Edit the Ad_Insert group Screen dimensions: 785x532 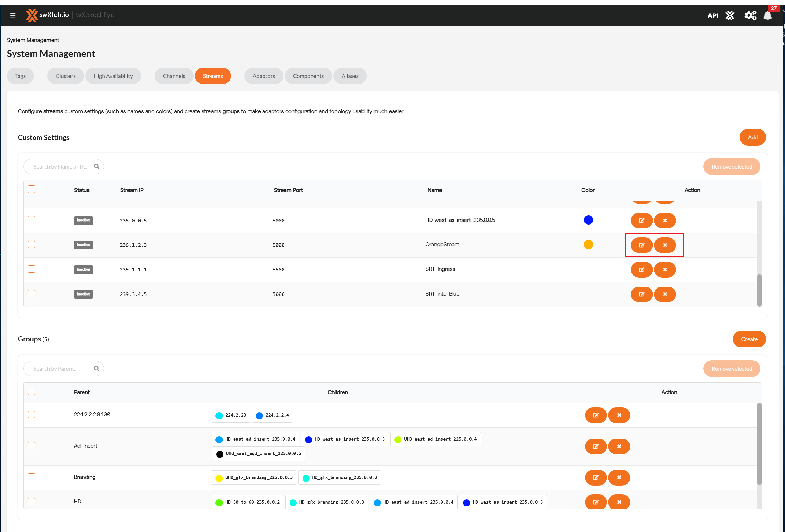tap(595, 446)
